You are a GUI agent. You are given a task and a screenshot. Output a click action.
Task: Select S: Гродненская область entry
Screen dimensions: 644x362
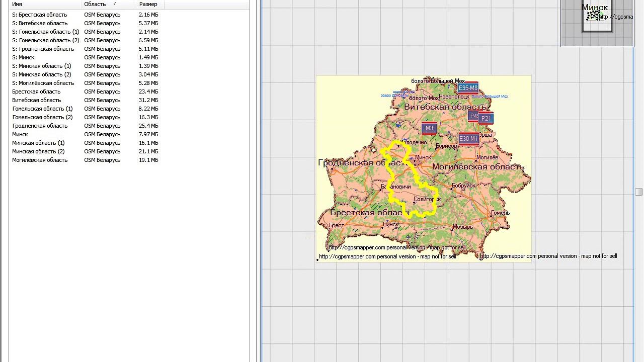[86, 49]
